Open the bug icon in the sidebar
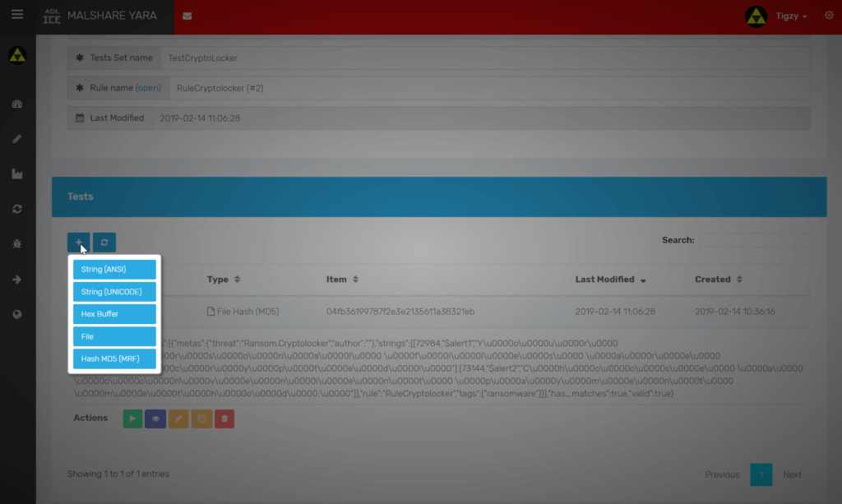 pos(17,244)
